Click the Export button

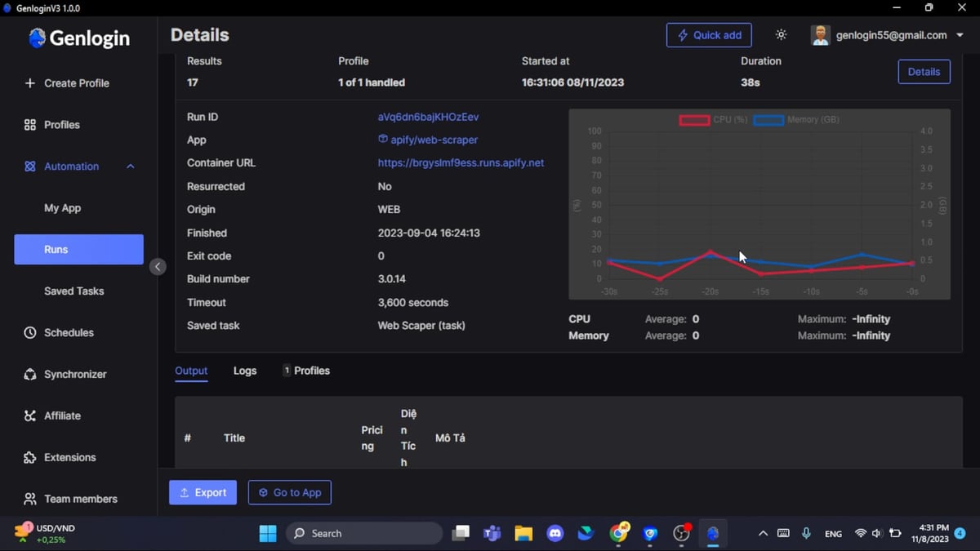coord(203,492)
